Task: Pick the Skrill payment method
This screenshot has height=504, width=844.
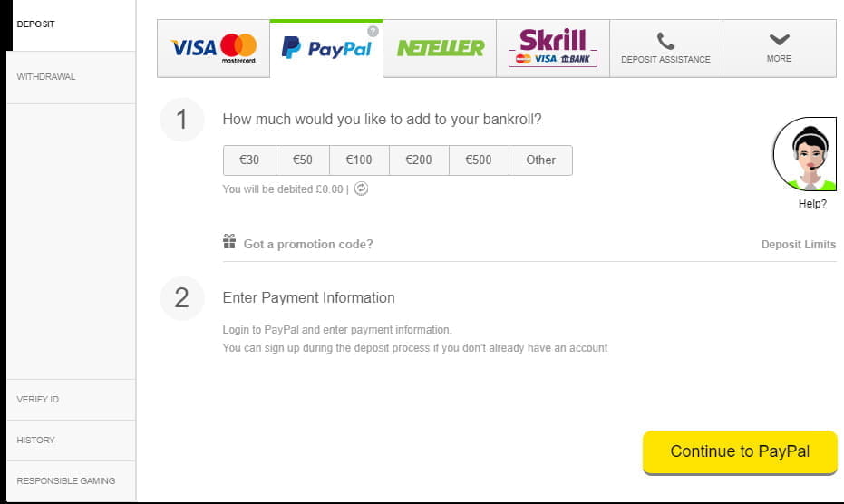Action: point(553,48)
